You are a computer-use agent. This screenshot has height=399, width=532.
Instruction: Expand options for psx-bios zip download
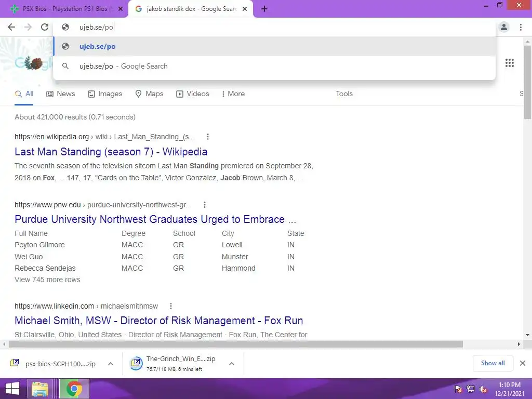[111, 364]
